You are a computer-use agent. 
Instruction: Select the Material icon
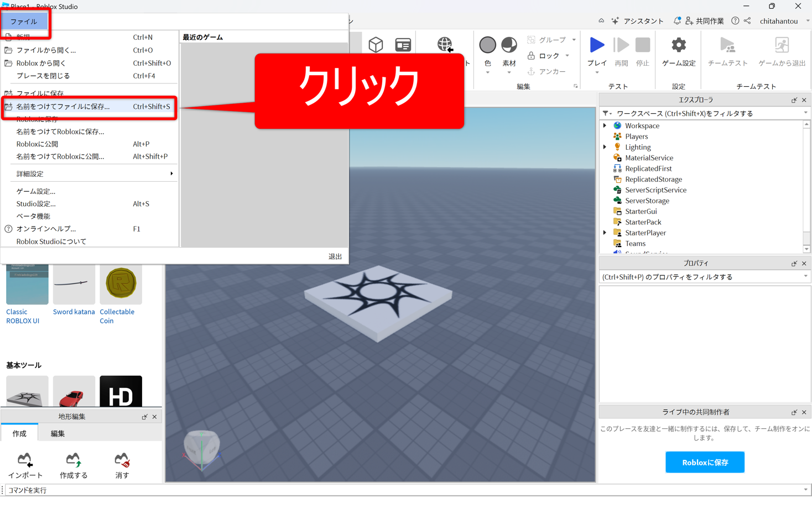(x=509, y=45)
